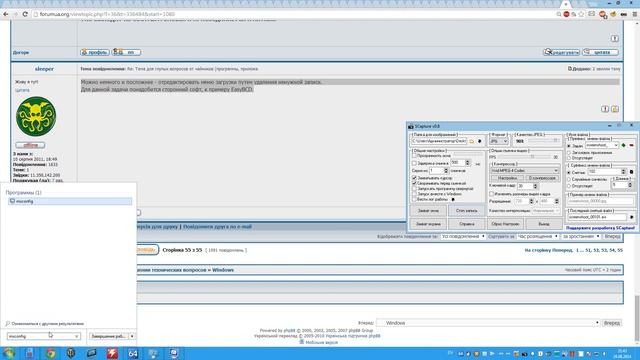Open the forum jump Windows dropdown
Viewport: 640px width, 360px height.
click(488, 323)
